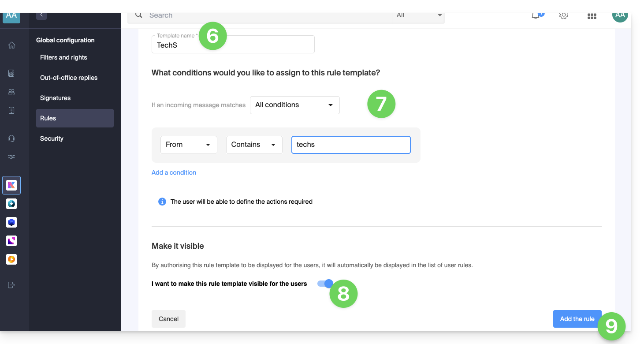The width and height of the screenshot is (644, 344).
Task: Expand the 'From' field dropdown
Action: point(189,145)
